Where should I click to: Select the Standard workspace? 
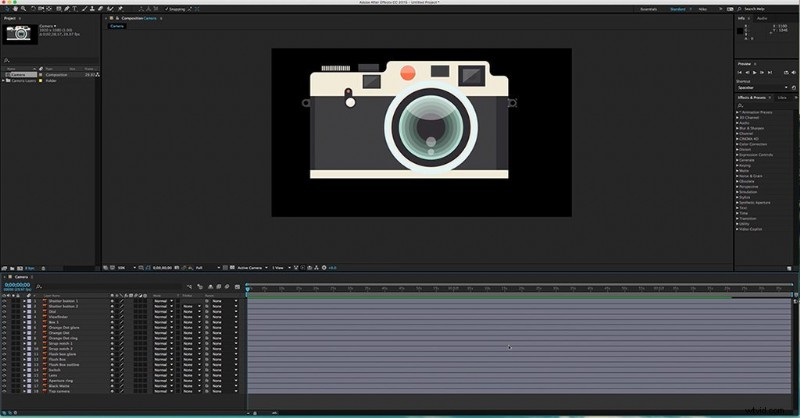pyautogui.click(x=678, y=9)
